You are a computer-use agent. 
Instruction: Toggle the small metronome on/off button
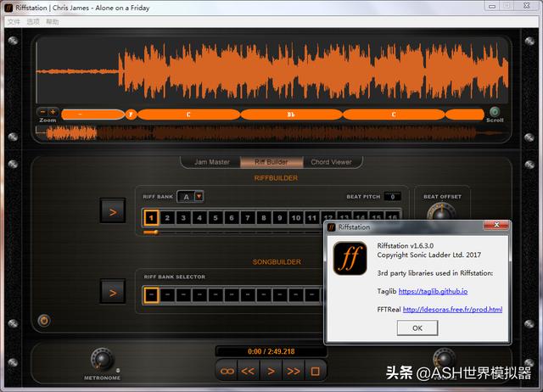coord(118,370)
